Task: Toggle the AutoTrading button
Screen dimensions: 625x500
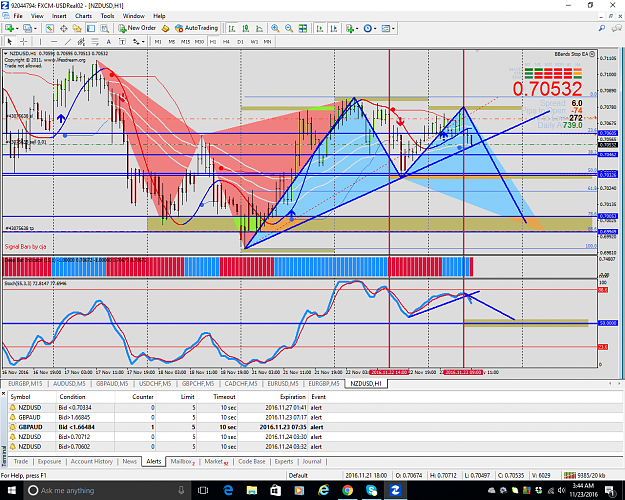Action: click(197, 28)
